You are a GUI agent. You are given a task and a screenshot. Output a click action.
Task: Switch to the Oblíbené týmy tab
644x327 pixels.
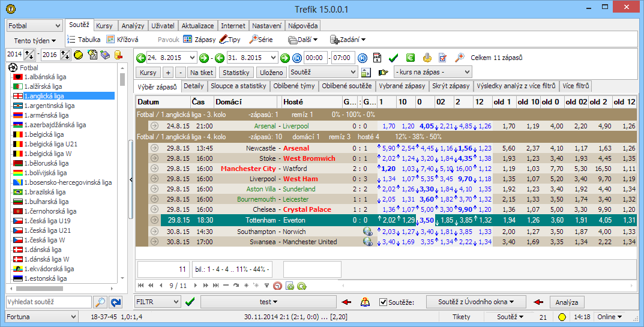(x=294, y=86)
